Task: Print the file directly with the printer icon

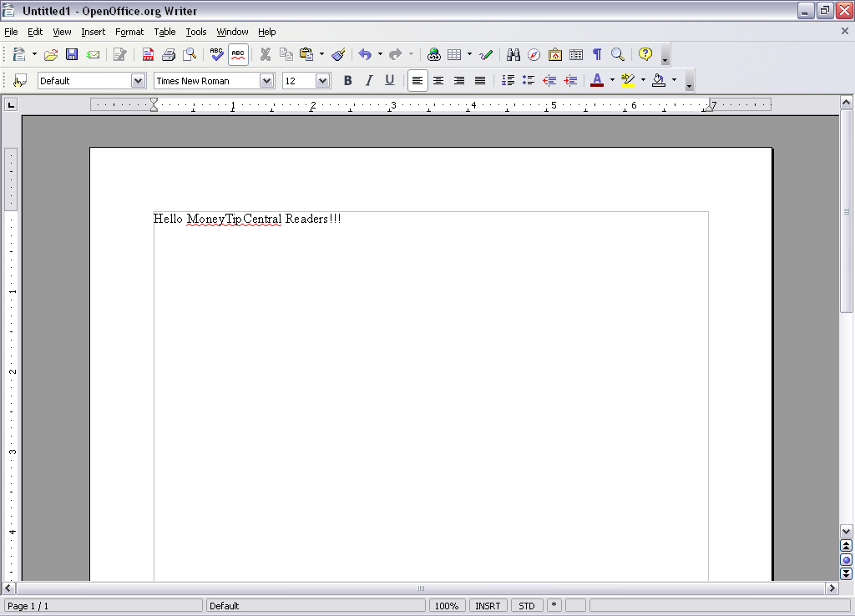Action: point(169,54)
